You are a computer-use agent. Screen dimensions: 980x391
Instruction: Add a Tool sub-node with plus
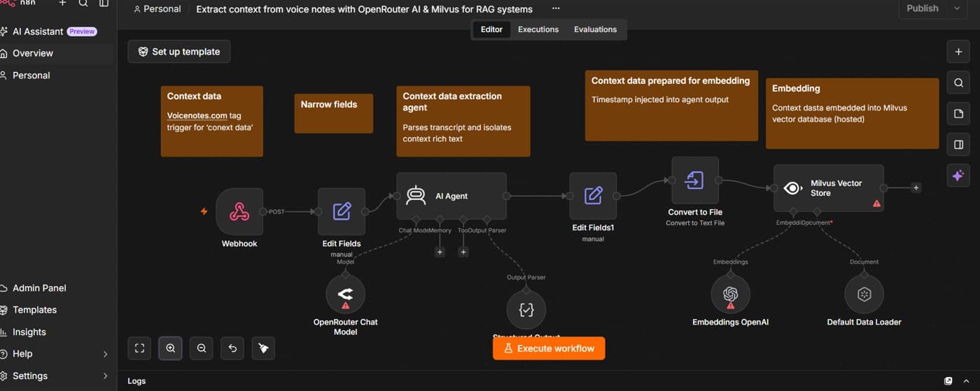pos(463,252)
